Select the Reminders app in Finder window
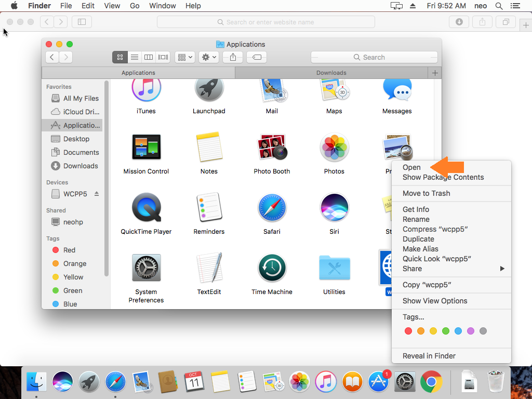532x399 pixels. click(209, 207)
